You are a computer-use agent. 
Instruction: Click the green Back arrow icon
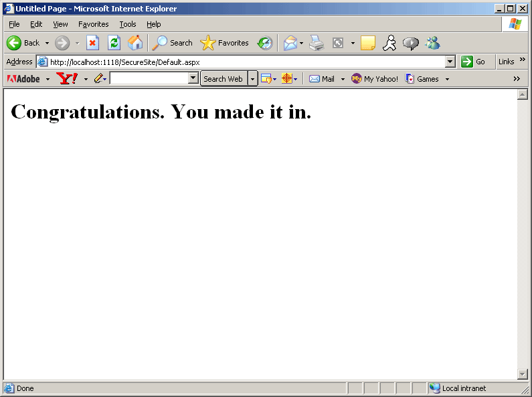pos(14,43)
